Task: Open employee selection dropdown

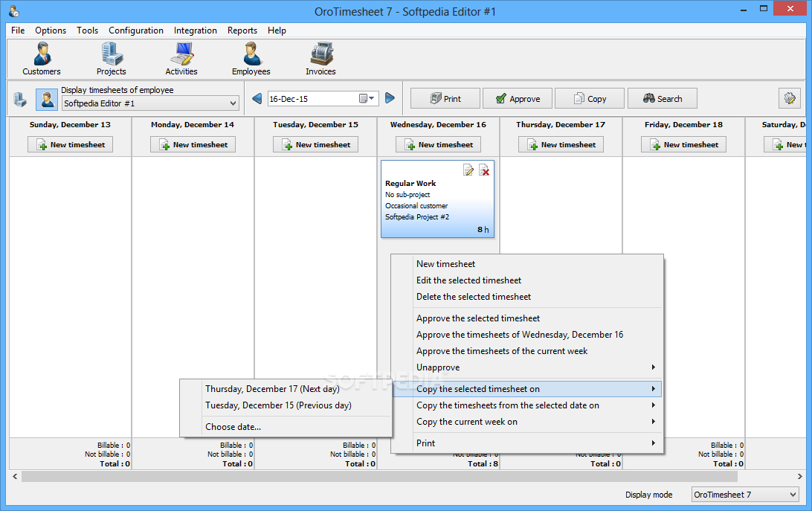Action: pyautogui.click(x=150, y=103)
